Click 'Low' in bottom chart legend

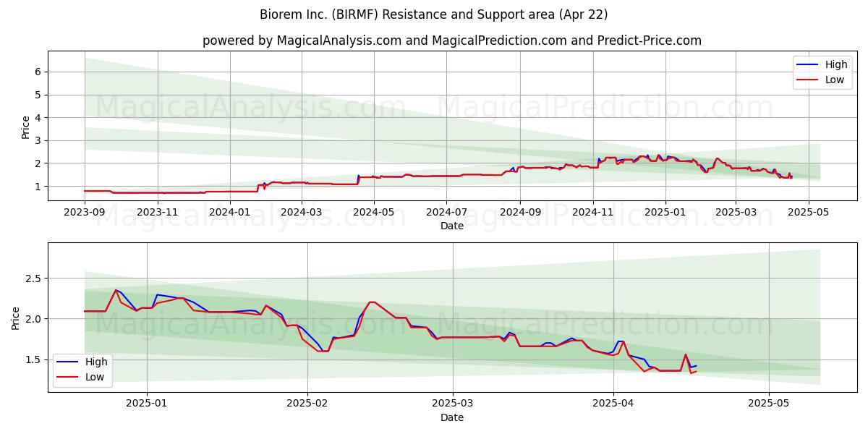(x=95, y=377)
